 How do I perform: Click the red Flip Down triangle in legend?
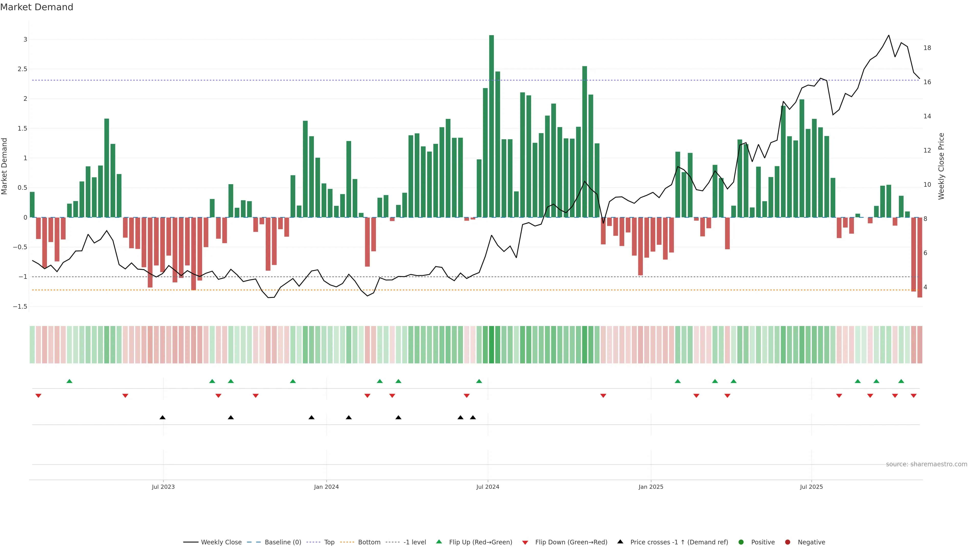[x=525, y=542]
